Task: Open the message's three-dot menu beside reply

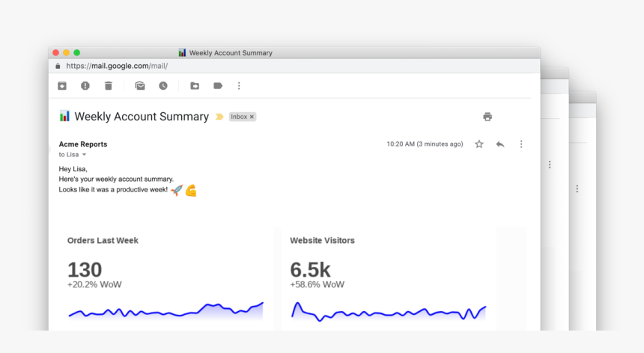Action: pos(521,144)
